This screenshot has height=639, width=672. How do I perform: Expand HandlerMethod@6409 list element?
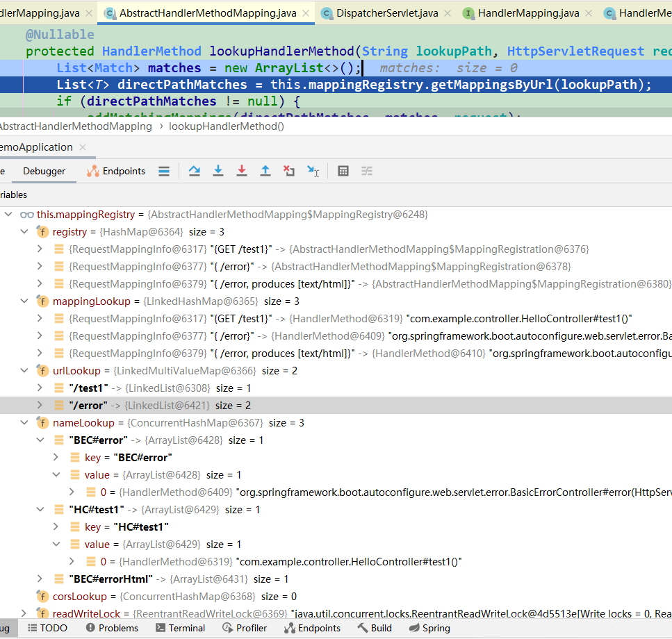(x=72, y=492)
